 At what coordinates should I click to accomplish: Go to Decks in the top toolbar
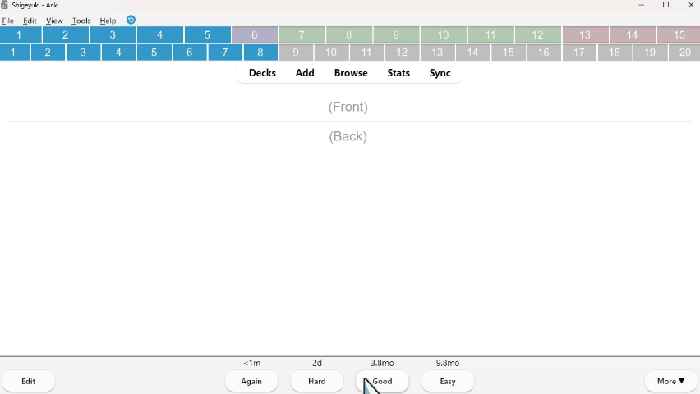coord(262,73)
